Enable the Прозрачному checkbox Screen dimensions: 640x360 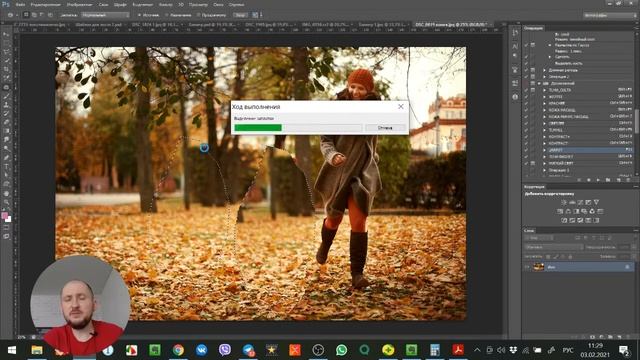pyautogui.click(x=211, y=15)
